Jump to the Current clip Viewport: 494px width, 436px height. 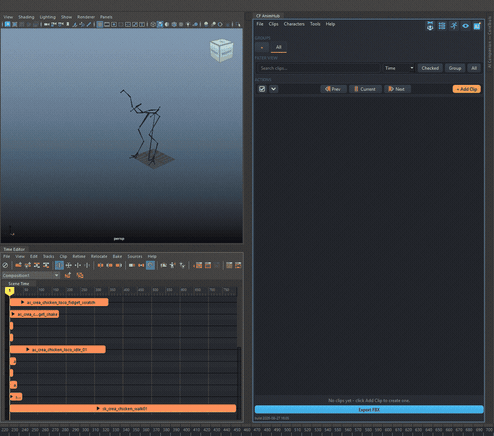pos(365,89)
